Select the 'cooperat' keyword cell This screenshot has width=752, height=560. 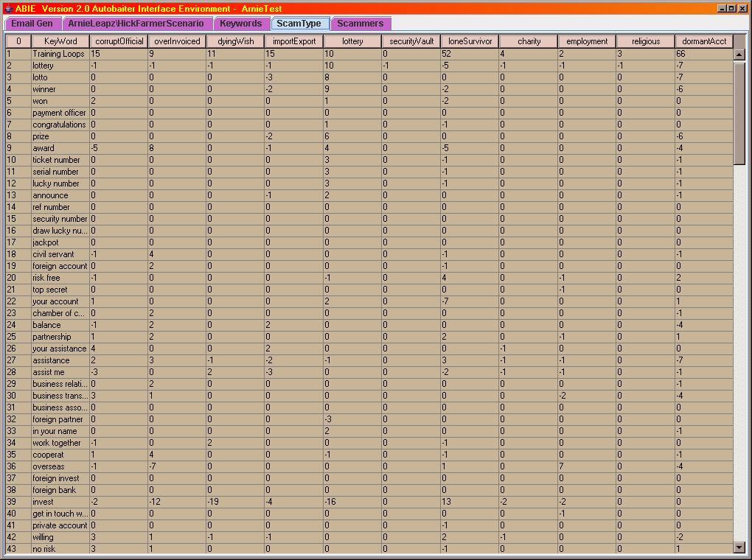click(x=60, y=455)
